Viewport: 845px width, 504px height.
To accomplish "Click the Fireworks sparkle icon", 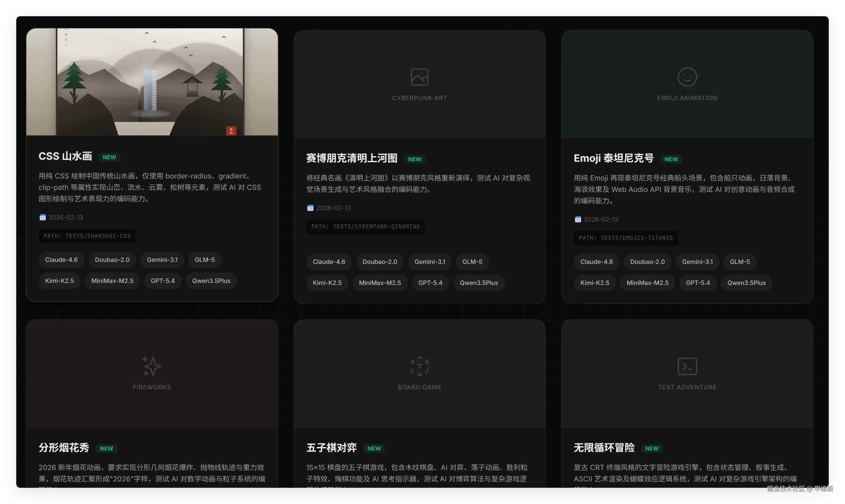I will [x=151, y=366].
